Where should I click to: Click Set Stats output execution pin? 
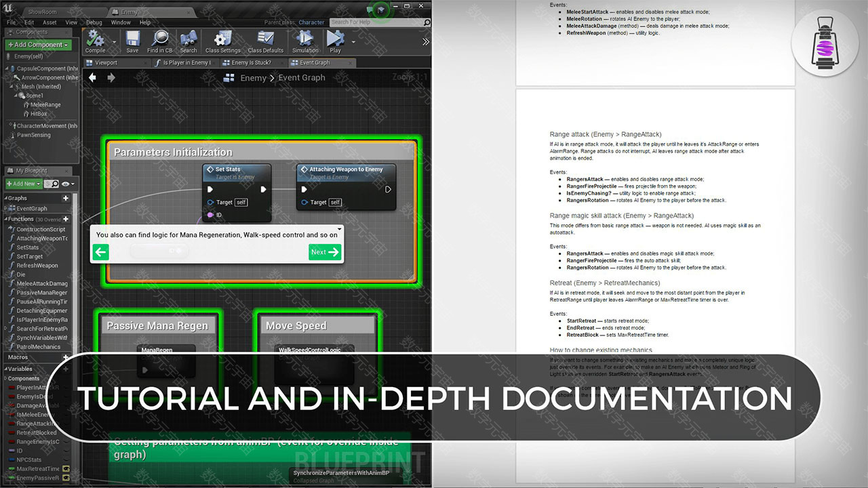tap(264, 190)
